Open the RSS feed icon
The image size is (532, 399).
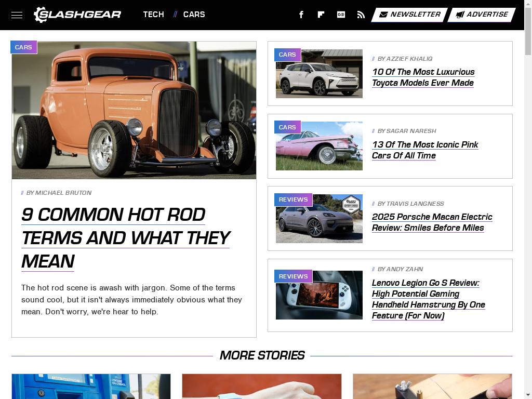tap(361, 15)
